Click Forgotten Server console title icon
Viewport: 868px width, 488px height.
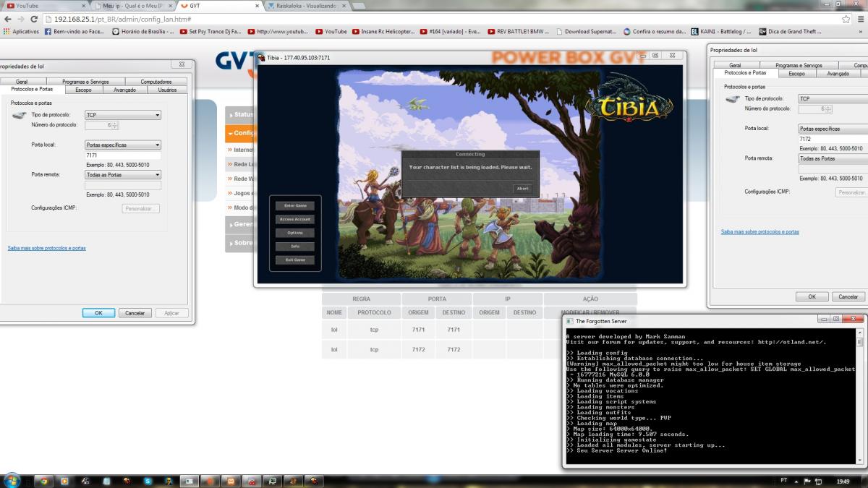(570, 320)
